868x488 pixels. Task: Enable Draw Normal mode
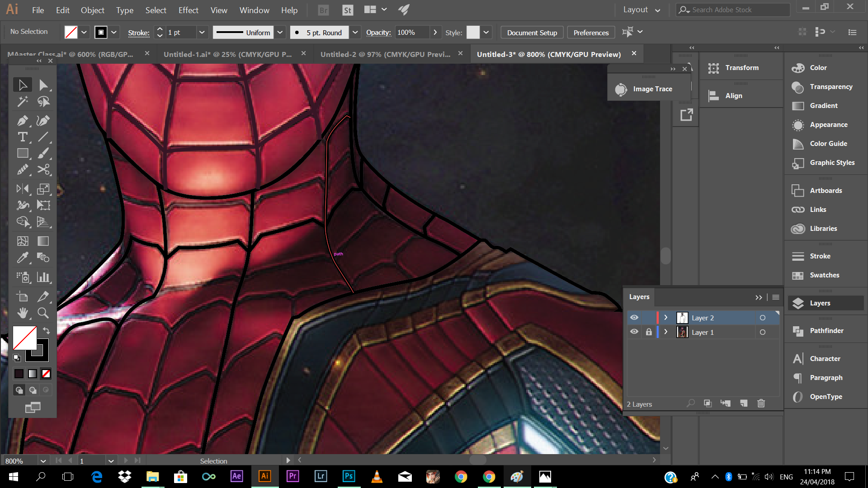tap(19, 390)
